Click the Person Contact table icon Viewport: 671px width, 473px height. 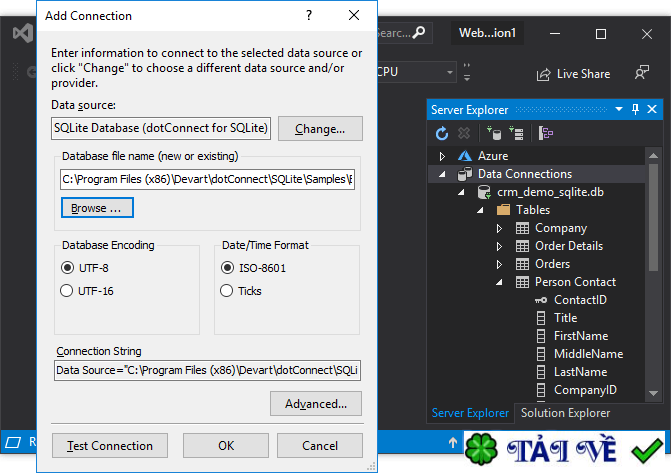tap(522, 282)
